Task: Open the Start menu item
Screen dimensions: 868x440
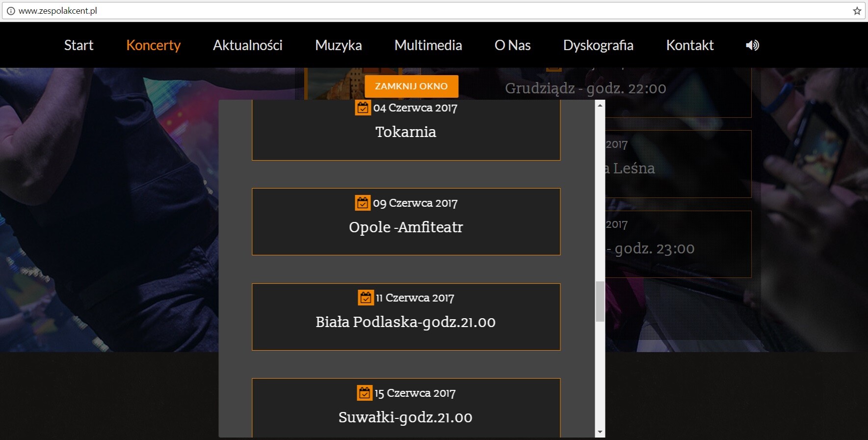Action: pos(79,45)
